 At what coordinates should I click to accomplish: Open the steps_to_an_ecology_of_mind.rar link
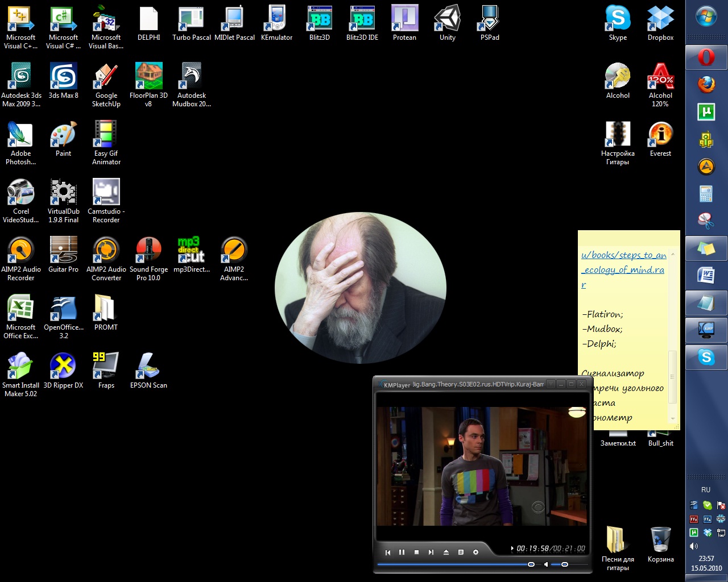(623, 269)
